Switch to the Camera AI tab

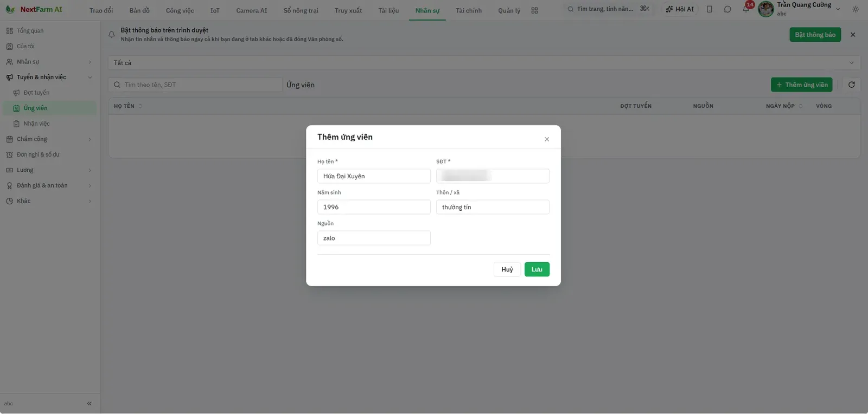252,10
